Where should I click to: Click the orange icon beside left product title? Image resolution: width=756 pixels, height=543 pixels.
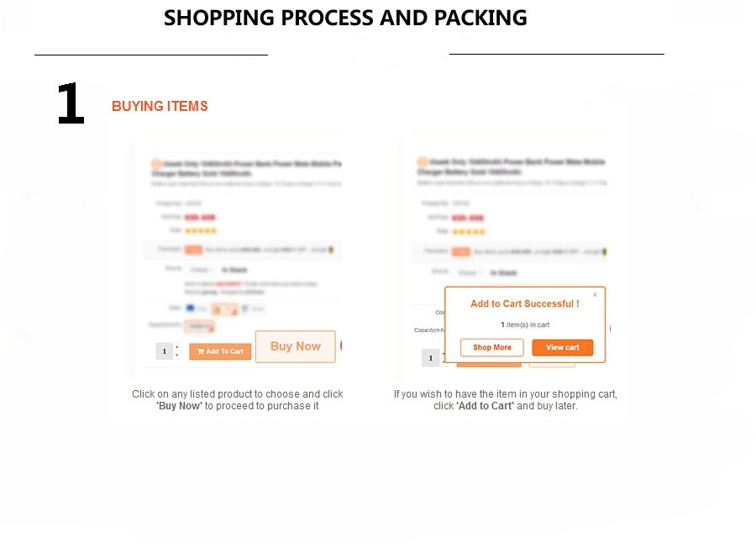coord(156,164)
